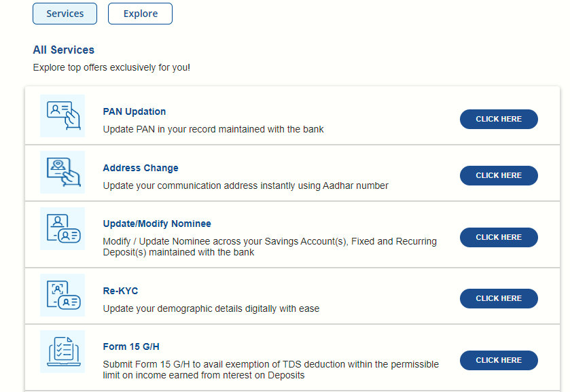Viewport: 570px width, 392px height.
Task: Open the Re-KYC title
Action: [120, 291]
